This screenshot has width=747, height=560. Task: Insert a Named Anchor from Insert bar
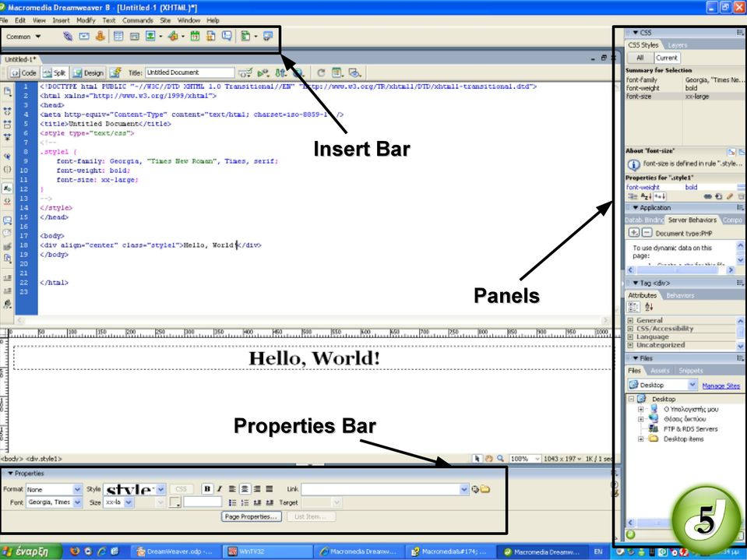[100, 36]
